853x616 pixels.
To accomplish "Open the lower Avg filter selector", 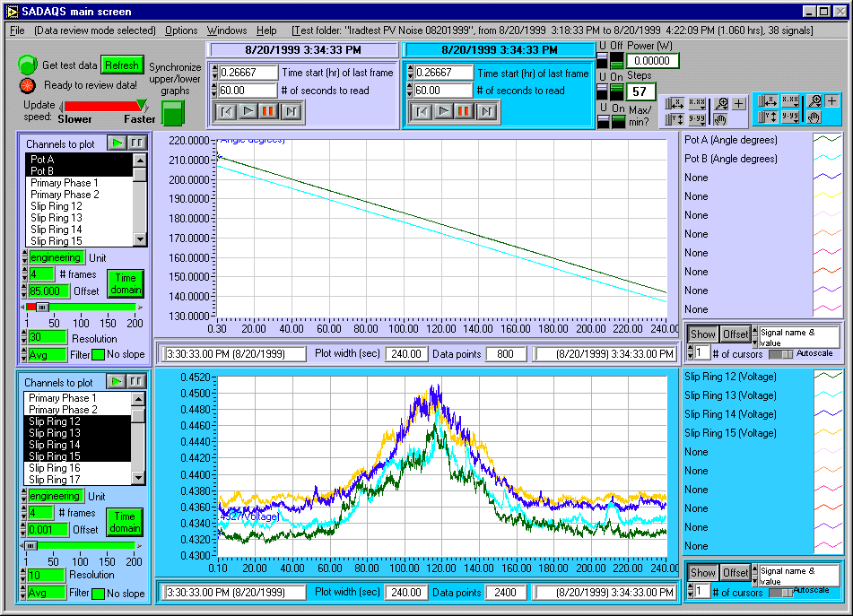I will (x=45, y=592).
